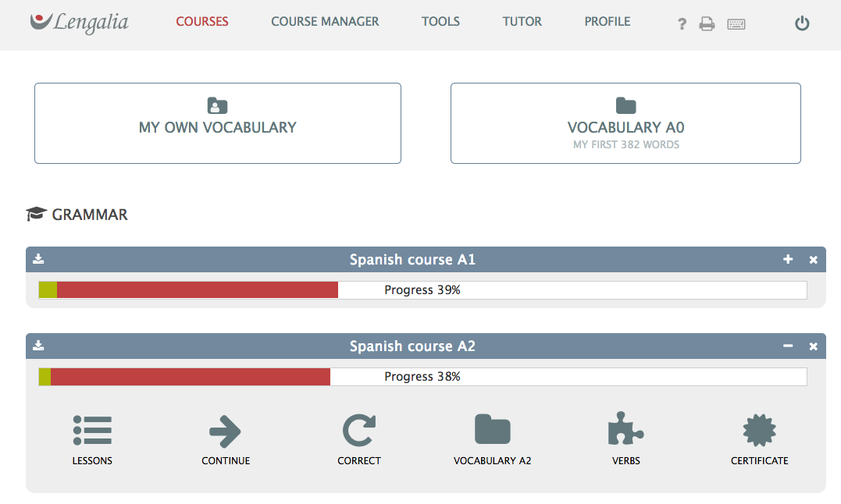Click the printer icon
The width and height of the screenshot is (841, 504).
(x=707, y=23)
